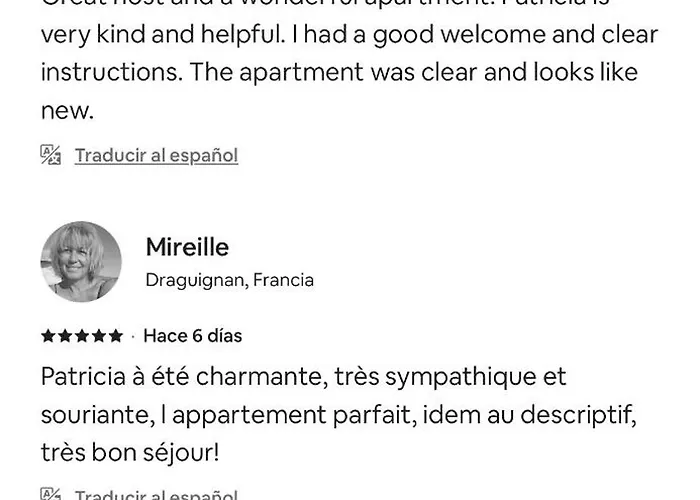Click "very kind and helpful" in the English review
The width and height of the screenshot is (700, 500).
tap(162, 35)
